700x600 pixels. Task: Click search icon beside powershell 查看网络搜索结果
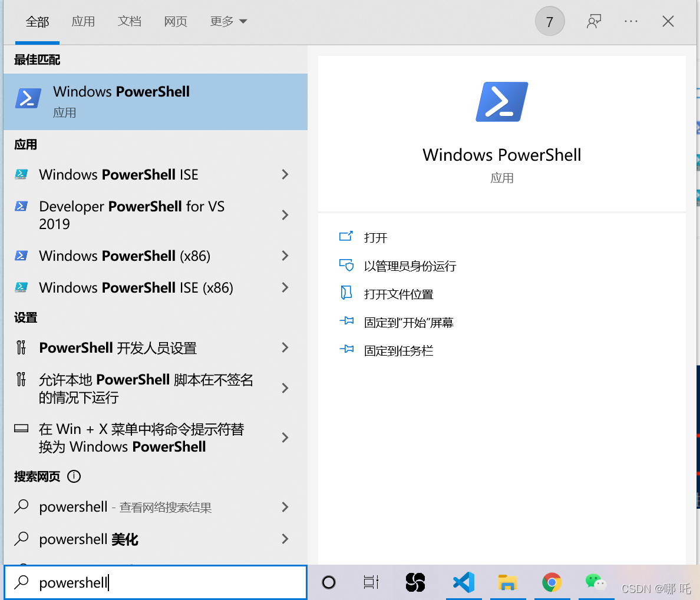[21, 507]
